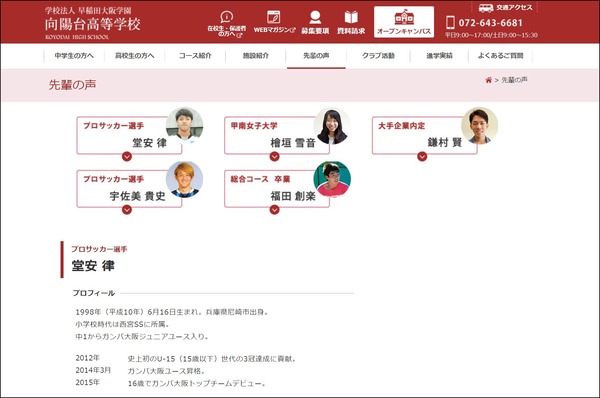Expand the 福田 創楽 card arrow

point(274,210)
